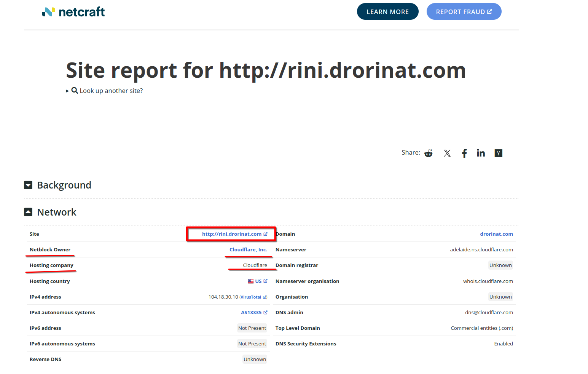The width and height of the screenshot is (588, 374).
Task: Share report on Reddit
Action: tap(429, 153)
